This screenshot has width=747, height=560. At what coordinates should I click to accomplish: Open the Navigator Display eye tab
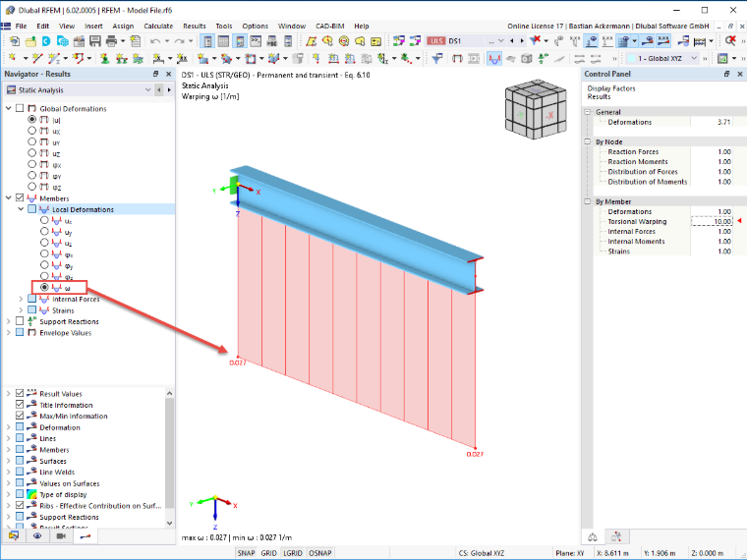click(x=37, y=535)
